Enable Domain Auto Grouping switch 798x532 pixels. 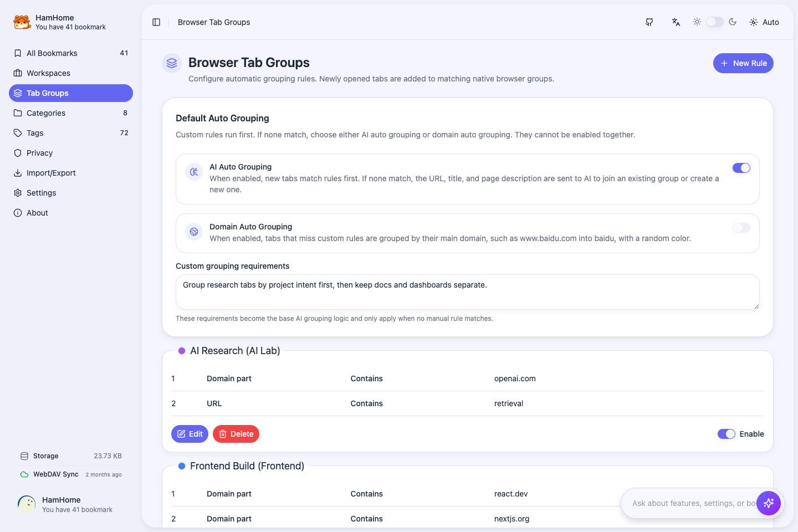tap(741, 228)
